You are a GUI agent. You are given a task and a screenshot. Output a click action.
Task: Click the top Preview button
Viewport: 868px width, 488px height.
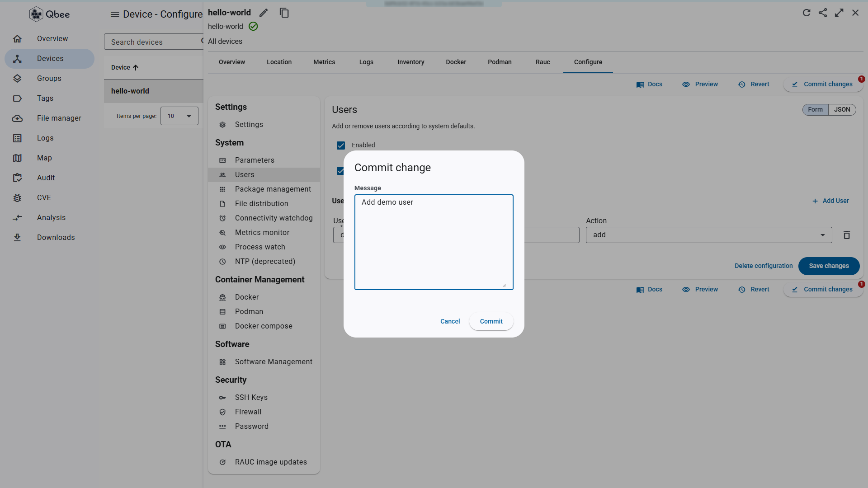pos(700,84)
